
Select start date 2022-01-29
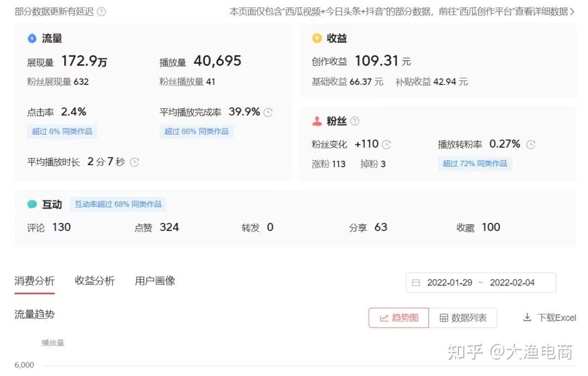(x=450, y=283)
